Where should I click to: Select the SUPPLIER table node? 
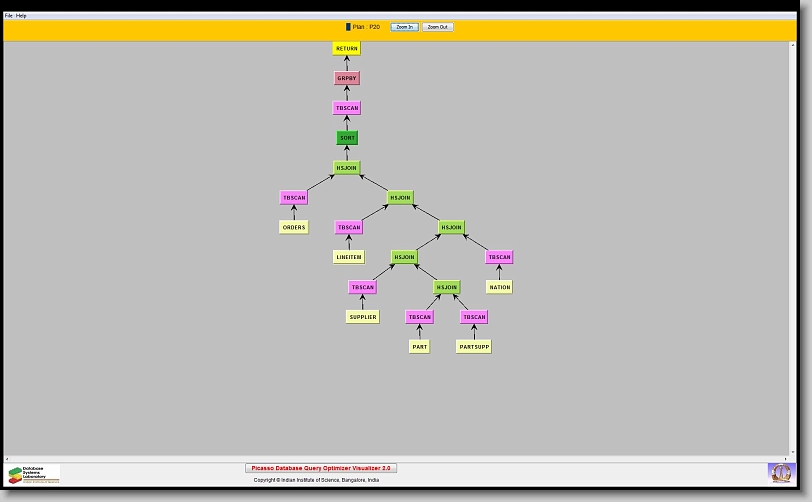[362, 317]
